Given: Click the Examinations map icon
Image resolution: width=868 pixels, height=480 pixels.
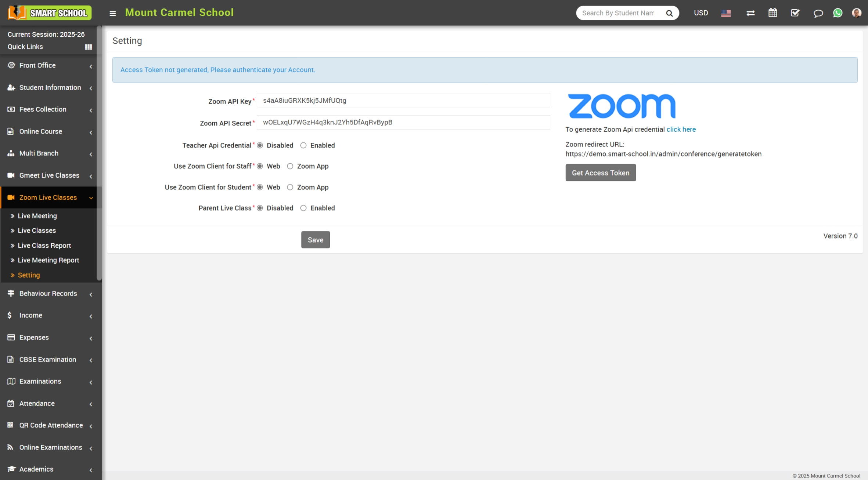Looking at the screenshot, I should click(11, 381).
